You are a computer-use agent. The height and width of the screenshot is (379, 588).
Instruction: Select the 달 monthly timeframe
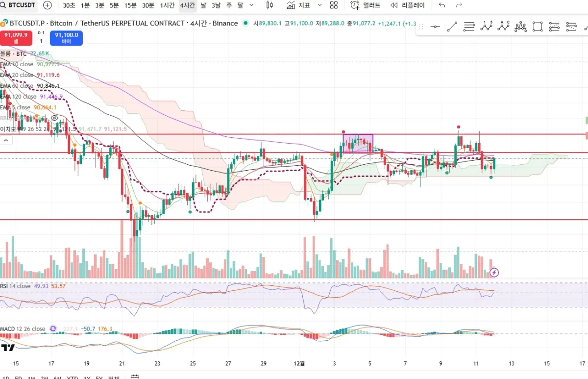pyautogui.click(x=240, y=5)
